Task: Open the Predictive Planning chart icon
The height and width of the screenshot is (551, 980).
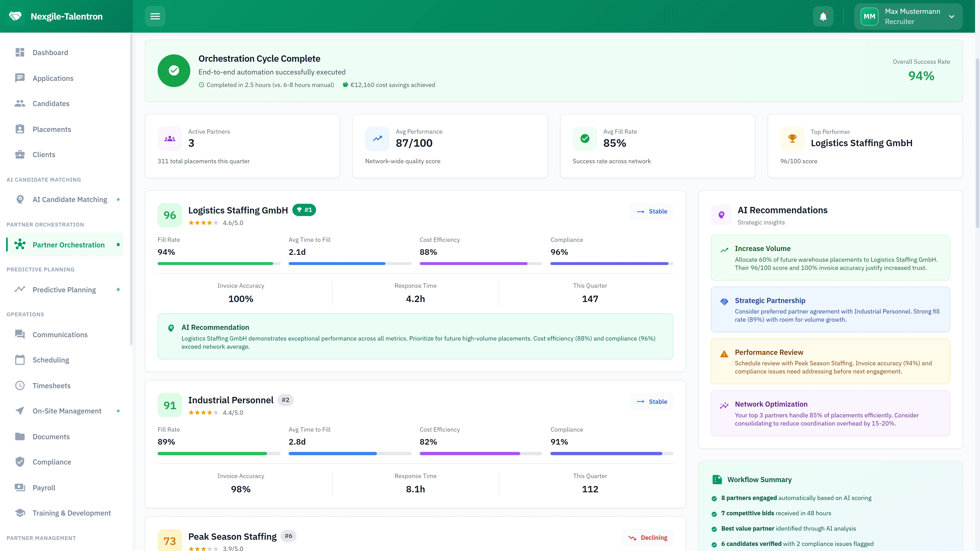Action: pyautogui.click(x=20, y=289)
